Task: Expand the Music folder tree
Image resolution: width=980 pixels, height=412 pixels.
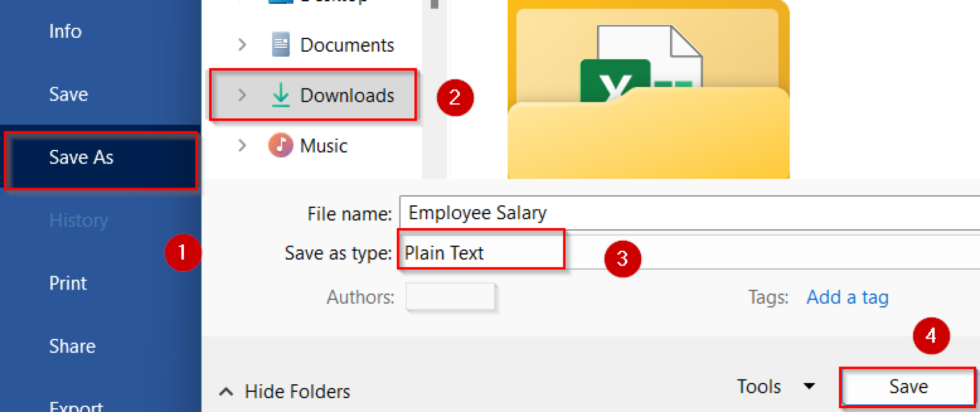Action: click(242, 145)
